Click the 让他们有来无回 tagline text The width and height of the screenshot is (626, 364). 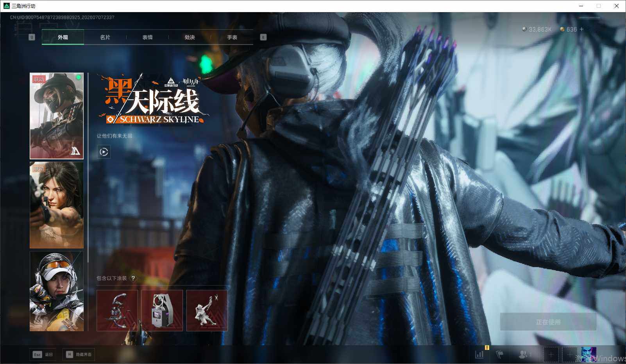[x=114, y=136]
